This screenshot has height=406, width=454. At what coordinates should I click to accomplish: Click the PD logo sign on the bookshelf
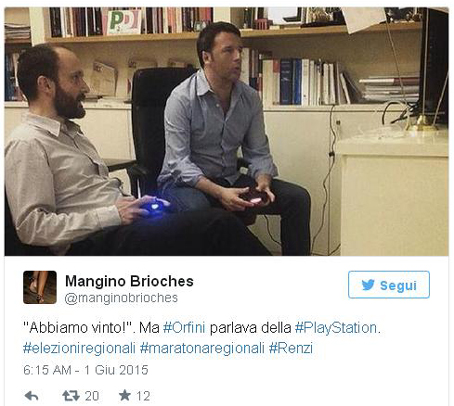click(x=124, y=22)
